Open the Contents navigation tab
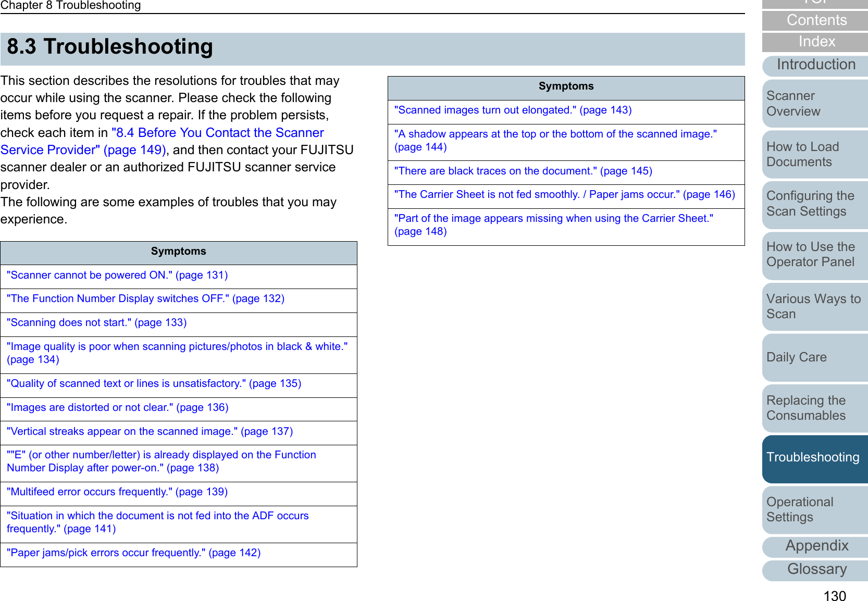The width and height of the screenshot is (868, 601). coord(815,20)
